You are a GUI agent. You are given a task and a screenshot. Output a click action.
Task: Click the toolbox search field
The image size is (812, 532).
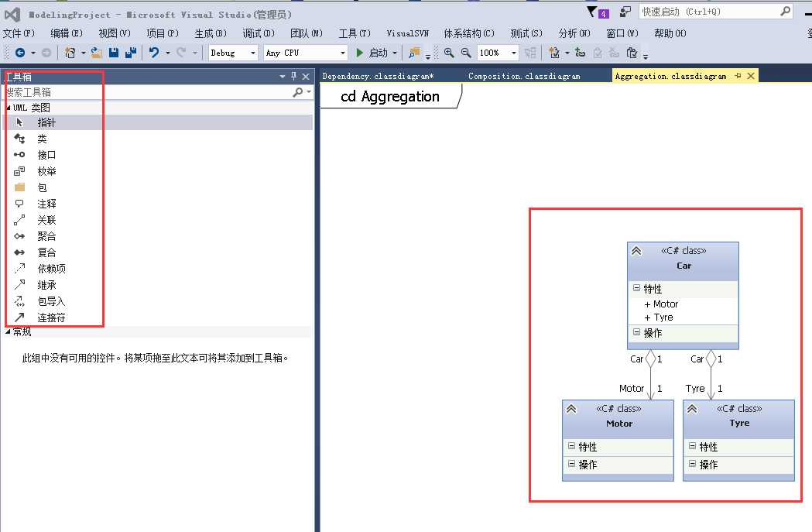coord(148,92)
